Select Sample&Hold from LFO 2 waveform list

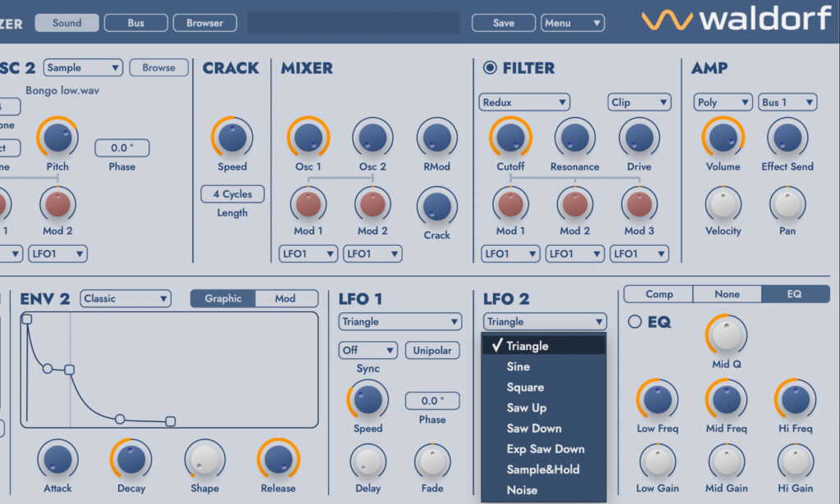click(x=542, y=470)
